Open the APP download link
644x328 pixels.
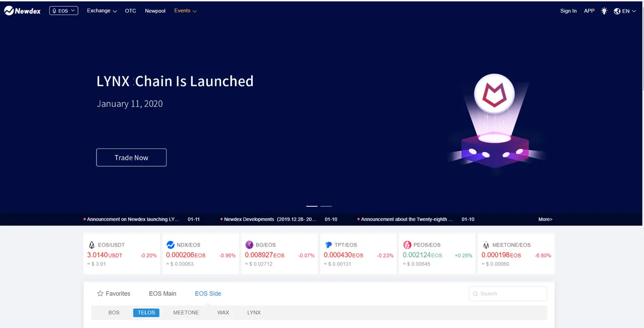click(589, 11)
